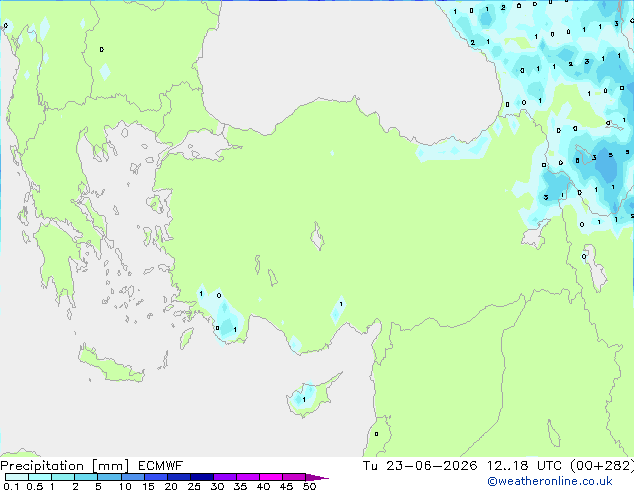Click the 40–45 mm magenta legend swatch
The width and height of the screenshot is (634, 490).
pos(271,477)
